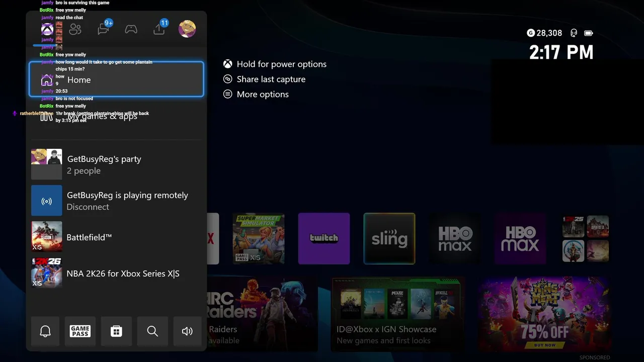Switch to the controller Game activity tab
644x362 pixels.
131,29
